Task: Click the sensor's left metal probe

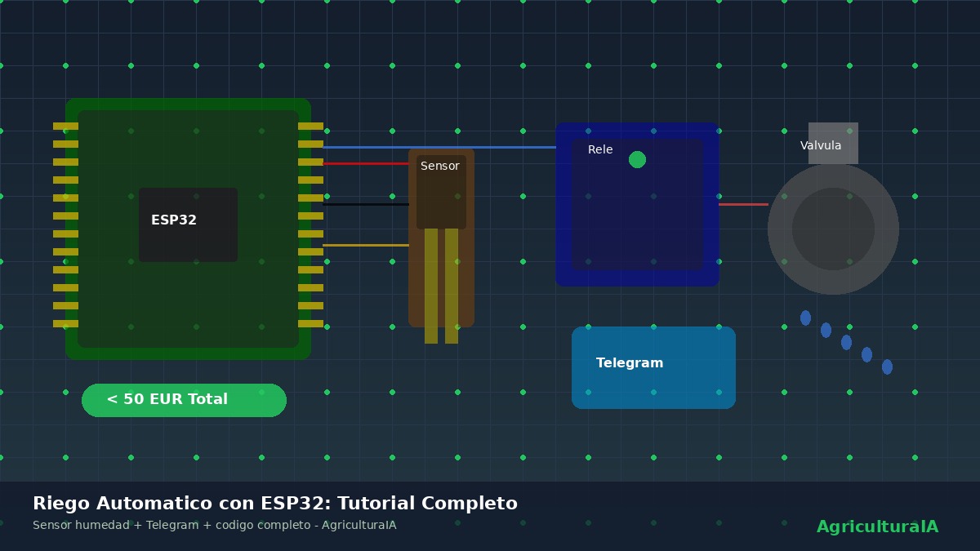Action: [x=431, y=286]
